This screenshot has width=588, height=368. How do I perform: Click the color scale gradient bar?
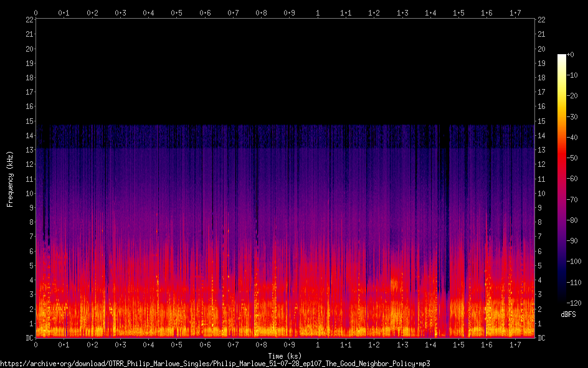point(562,180)
